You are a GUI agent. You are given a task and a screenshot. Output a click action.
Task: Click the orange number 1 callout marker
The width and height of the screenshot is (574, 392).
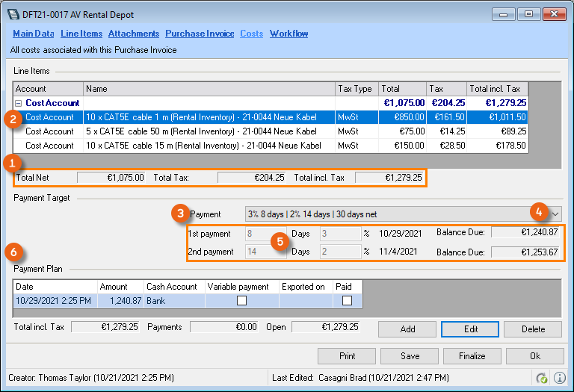point(11,161)
